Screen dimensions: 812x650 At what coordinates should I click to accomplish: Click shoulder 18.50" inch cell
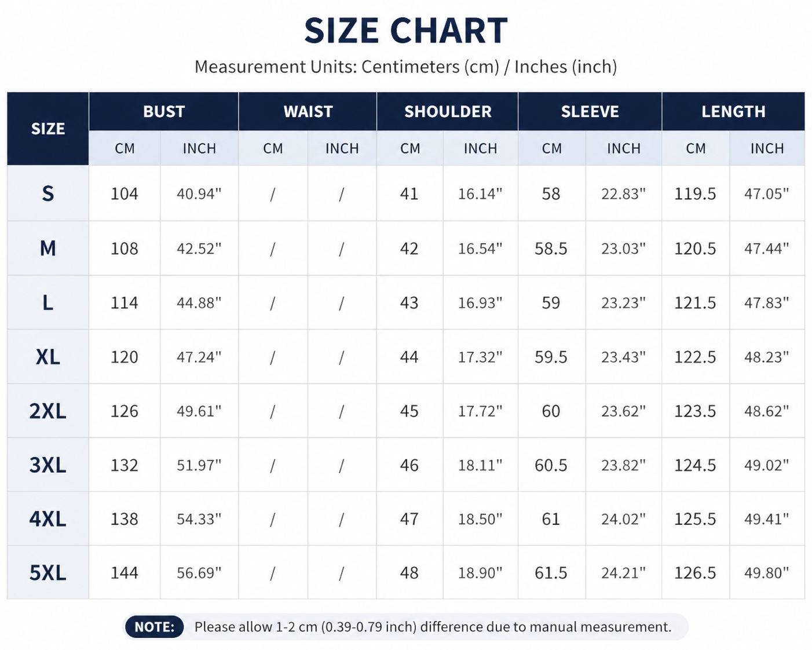click(480, 518)
